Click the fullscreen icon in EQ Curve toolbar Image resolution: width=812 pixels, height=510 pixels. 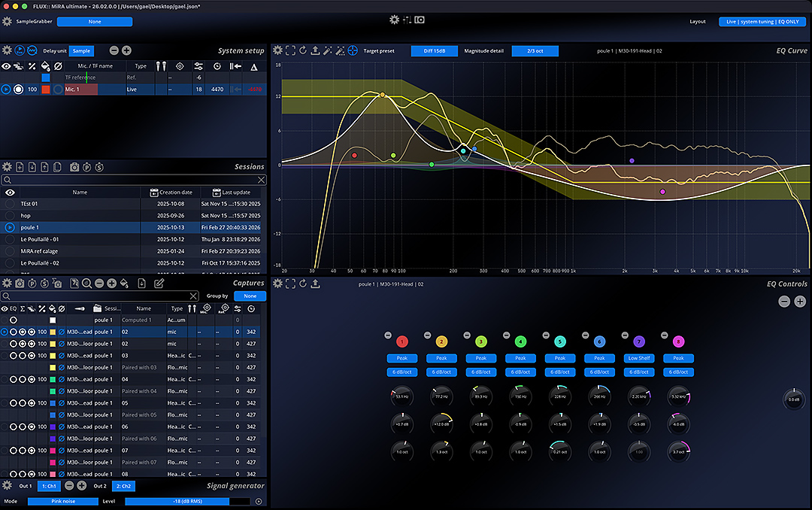point(290,50)
